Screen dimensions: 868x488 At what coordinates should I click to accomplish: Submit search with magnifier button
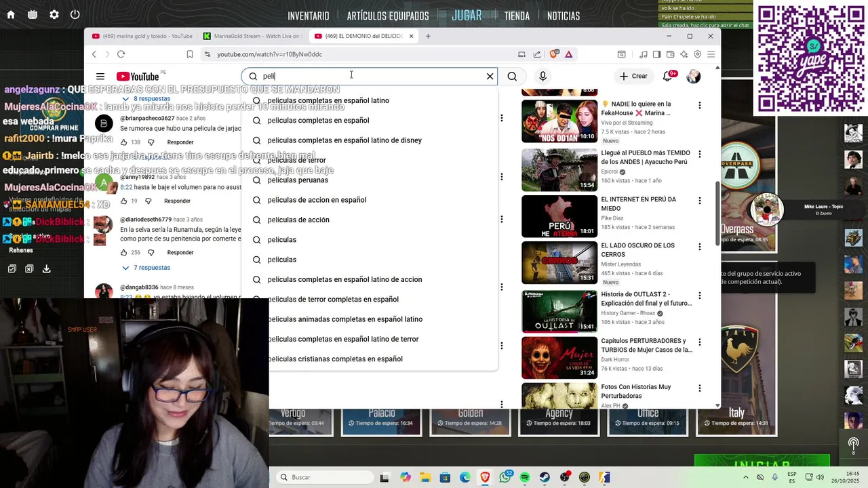[512, 77]
